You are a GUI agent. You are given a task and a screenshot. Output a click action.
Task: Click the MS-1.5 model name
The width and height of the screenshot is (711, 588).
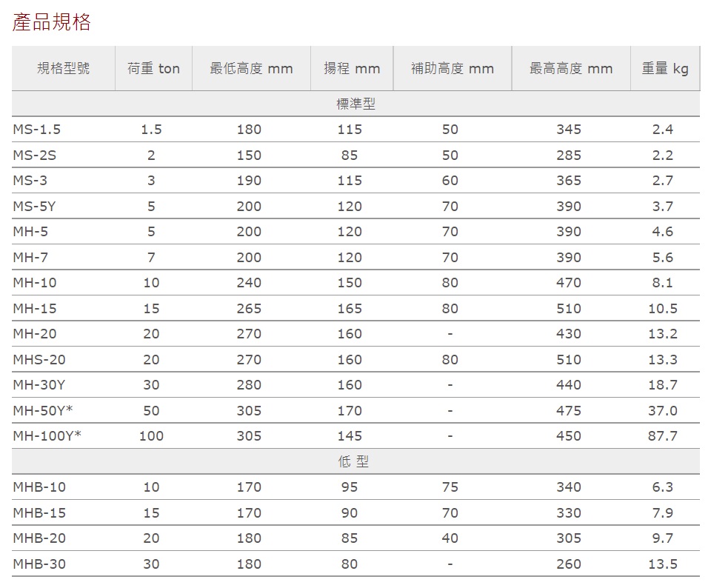[x=37, y=130]
